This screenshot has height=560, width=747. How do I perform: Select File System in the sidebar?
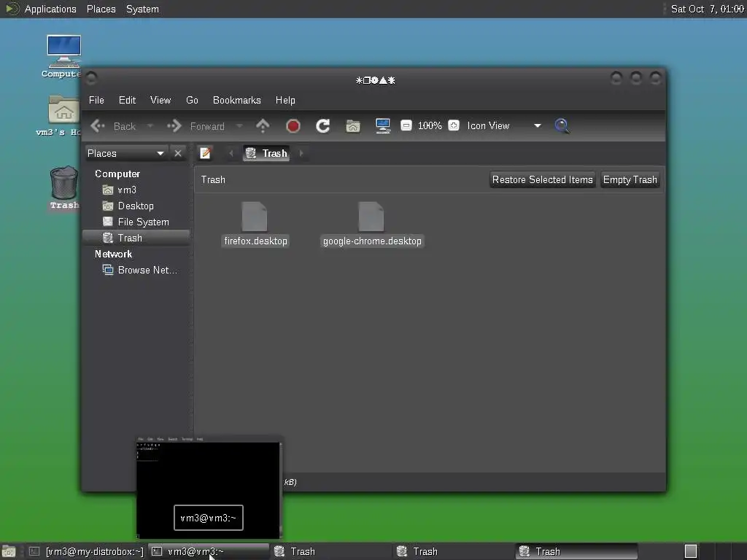pyautogui.click(x=136, y=222)
